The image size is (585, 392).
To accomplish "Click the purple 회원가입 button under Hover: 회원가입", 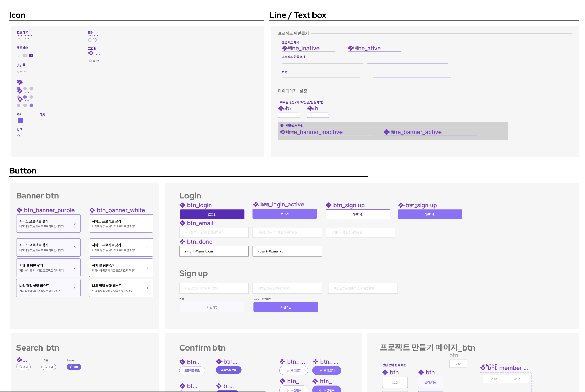I will 286,307.
